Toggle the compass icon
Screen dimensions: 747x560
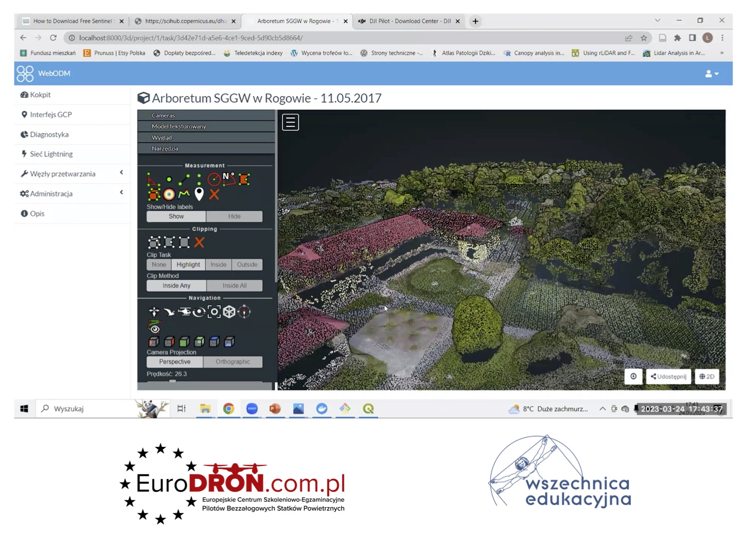pos(244,312)
